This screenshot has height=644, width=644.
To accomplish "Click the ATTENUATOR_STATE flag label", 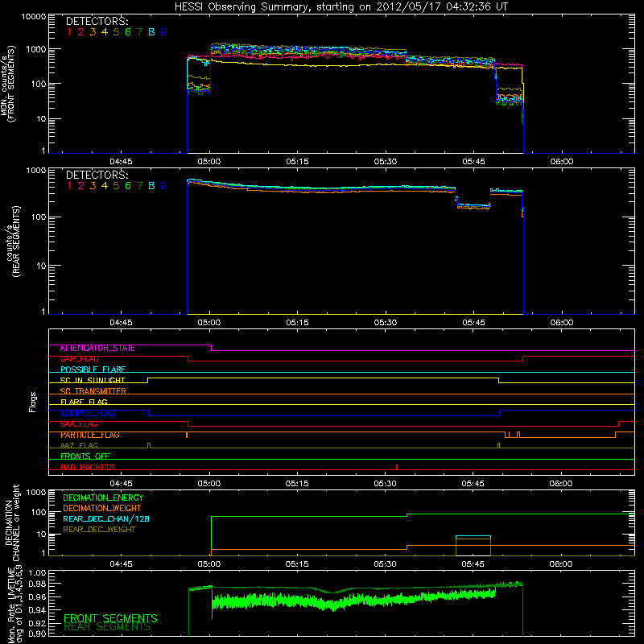I will [97, 349].
